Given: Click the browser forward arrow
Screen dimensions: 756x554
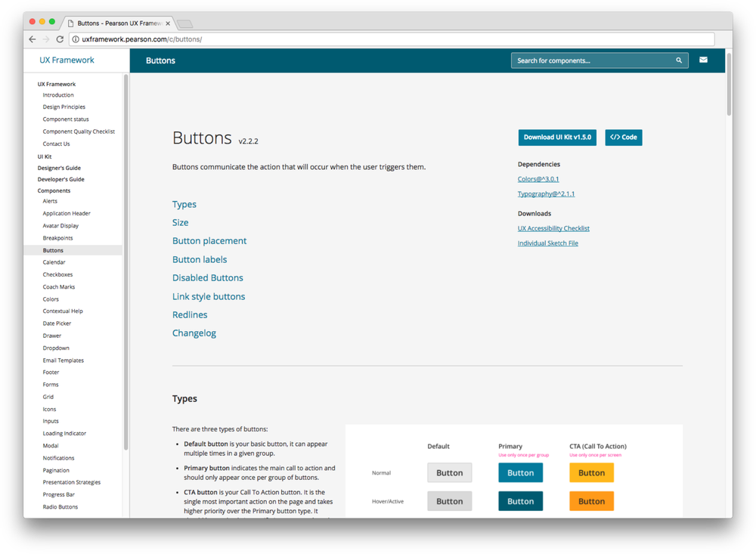Looking at the screenshot, I should pyautogui.click(x=46, y=39).
